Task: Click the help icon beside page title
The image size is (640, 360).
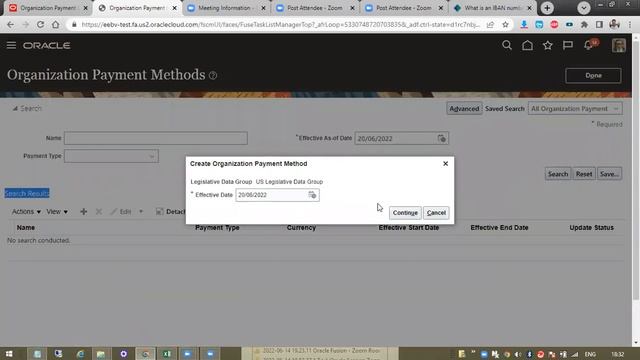Action: [213, 76]
